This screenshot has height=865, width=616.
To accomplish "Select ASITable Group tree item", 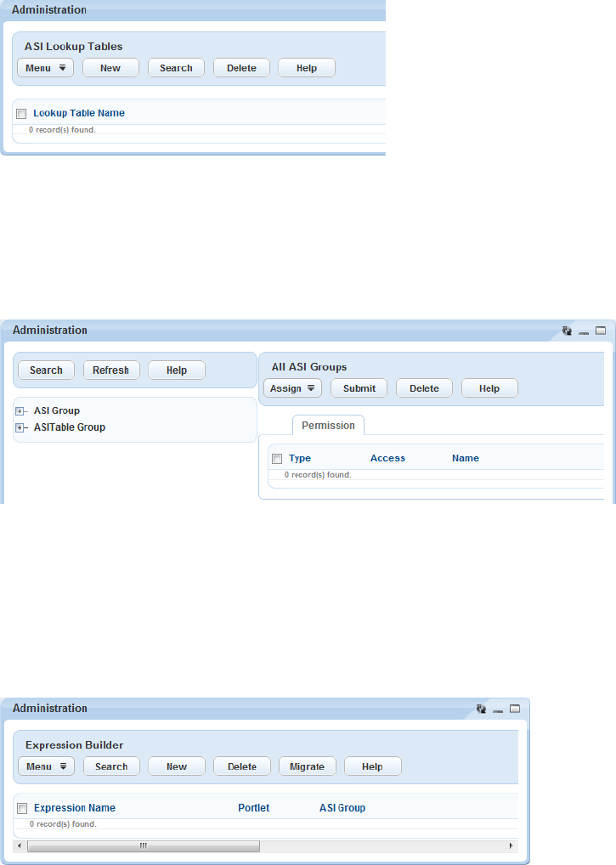I will [x=70, y=427].
